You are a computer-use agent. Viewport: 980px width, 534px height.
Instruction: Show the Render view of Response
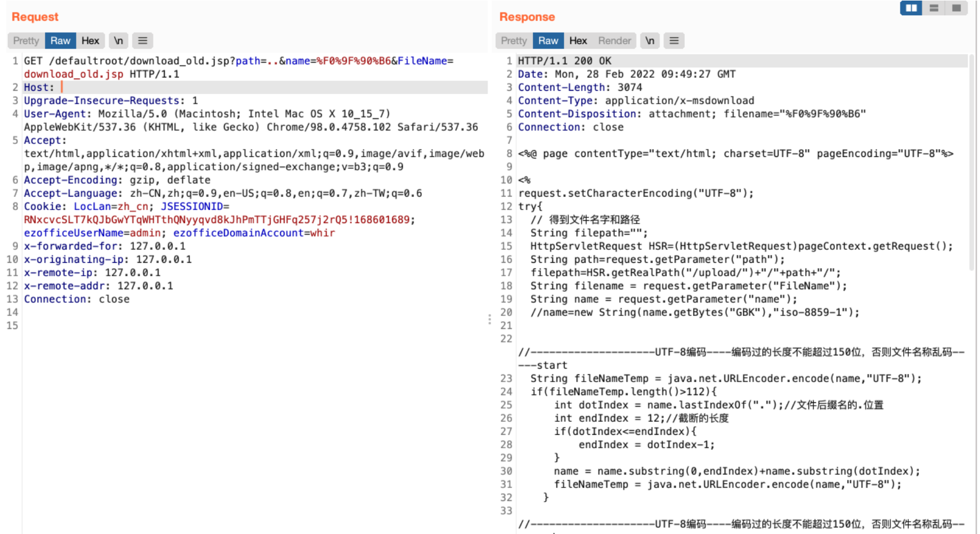point(614,40)
